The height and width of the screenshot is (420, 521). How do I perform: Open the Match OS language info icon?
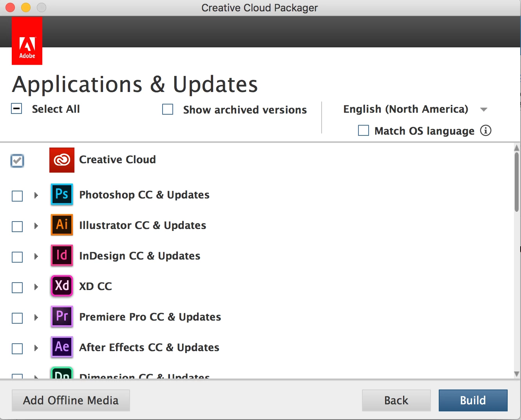point(486,130)
